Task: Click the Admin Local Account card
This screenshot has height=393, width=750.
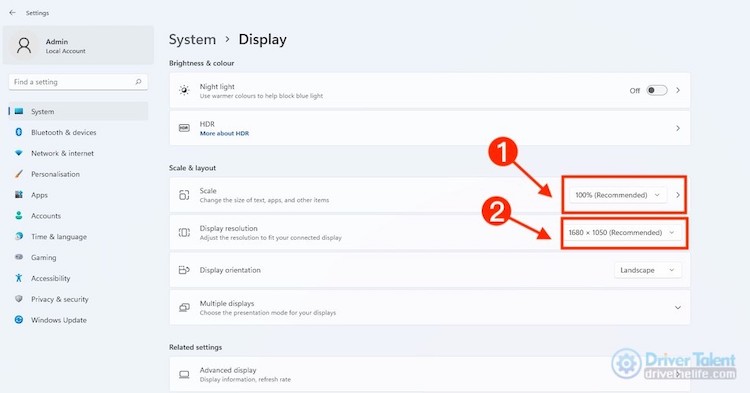Action: click(x=78, y=45)
